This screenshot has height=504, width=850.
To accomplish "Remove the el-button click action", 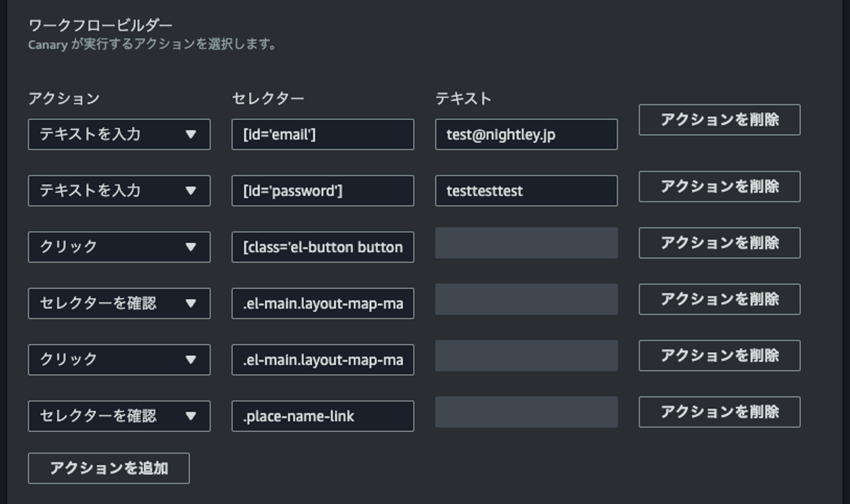I will pyautogui.click(x=719, y=243).
